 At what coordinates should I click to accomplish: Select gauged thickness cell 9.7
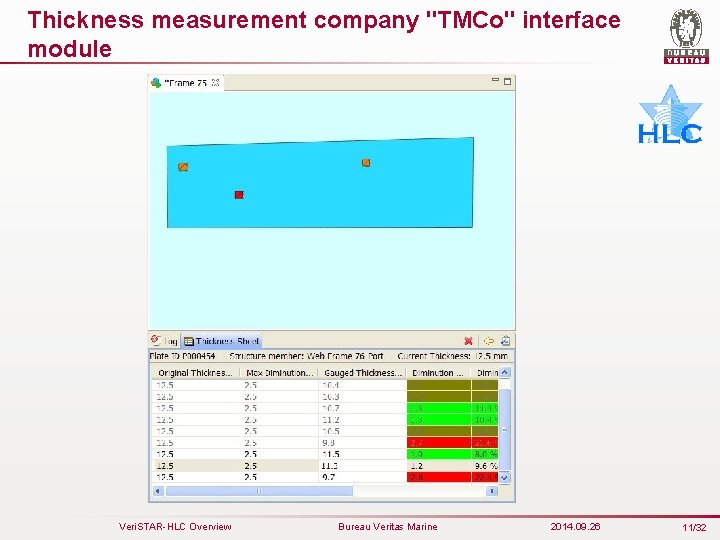pos(362,477)
